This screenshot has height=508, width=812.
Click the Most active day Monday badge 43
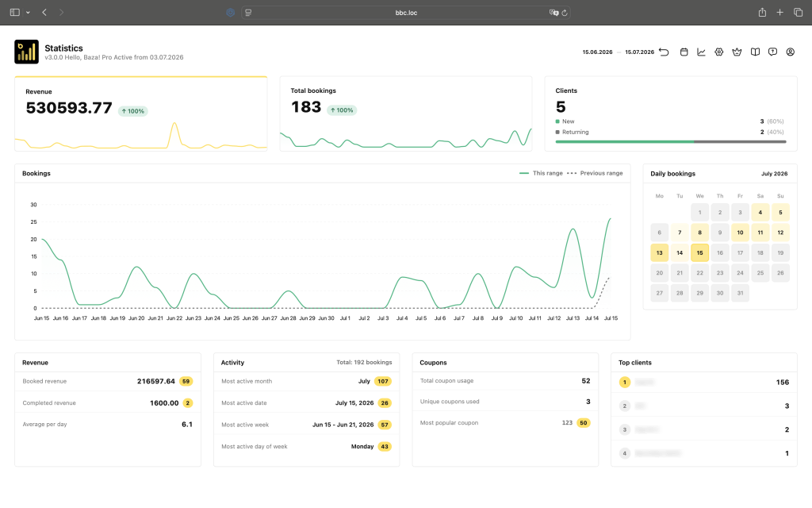[x=385, y=446]
